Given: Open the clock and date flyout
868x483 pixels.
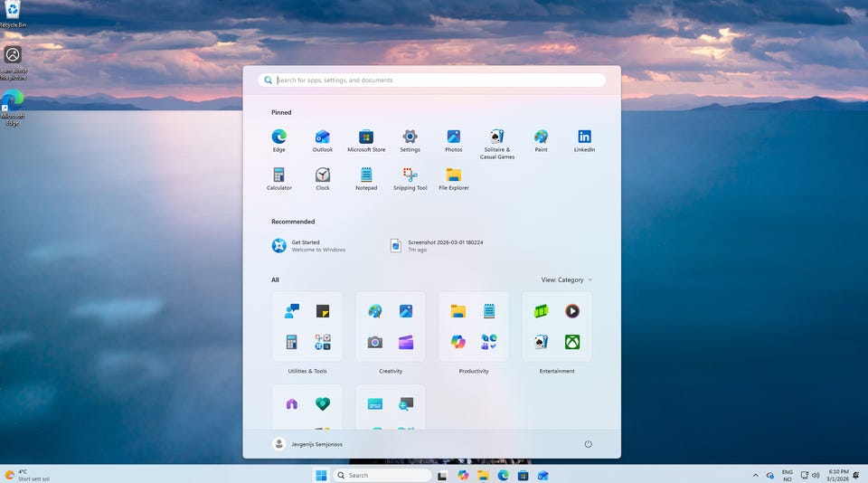Looking at the screenshot, I should (x=837, y=475).
